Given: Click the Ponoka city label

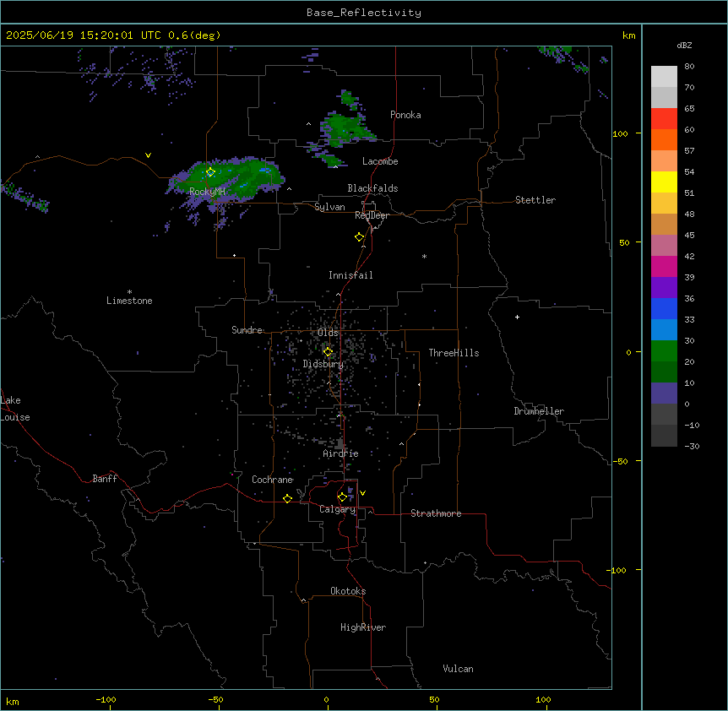Looking at the screenshot, I should (405, 115).
